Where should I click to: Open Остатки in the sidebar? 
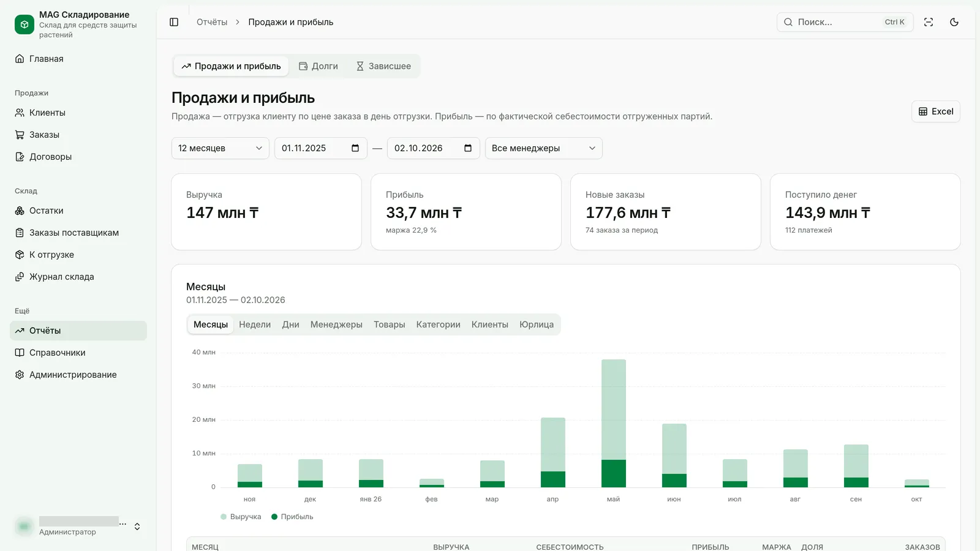point(78,211)
